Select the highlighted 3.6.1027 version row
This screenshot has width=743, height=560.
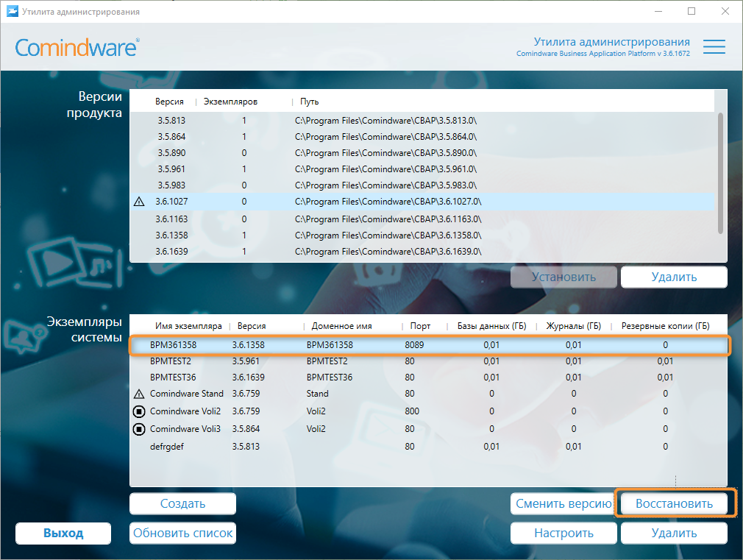click(422, 202)
